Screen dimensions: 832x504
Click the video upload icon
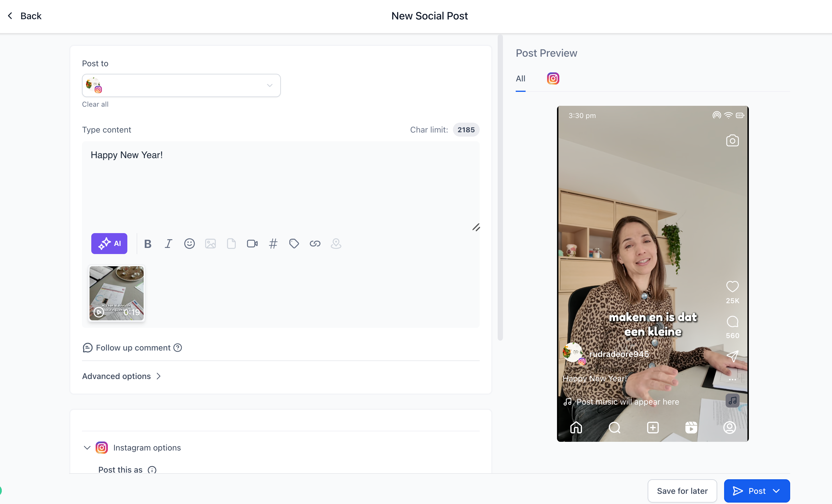[x=252, y=243]
